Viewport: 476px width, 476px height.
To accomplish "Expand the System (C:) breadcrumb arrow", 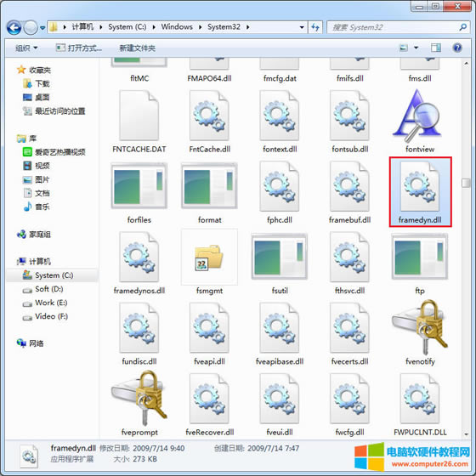I will [x=154, y=27].
